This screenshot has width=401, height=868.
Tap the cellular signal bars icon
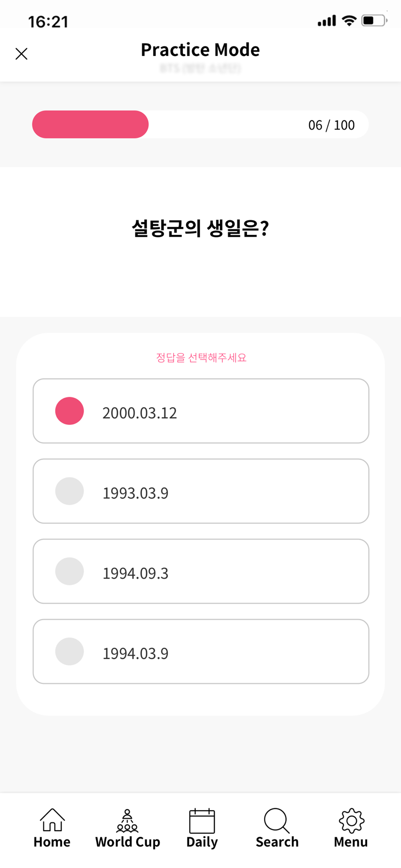[327, 21]
